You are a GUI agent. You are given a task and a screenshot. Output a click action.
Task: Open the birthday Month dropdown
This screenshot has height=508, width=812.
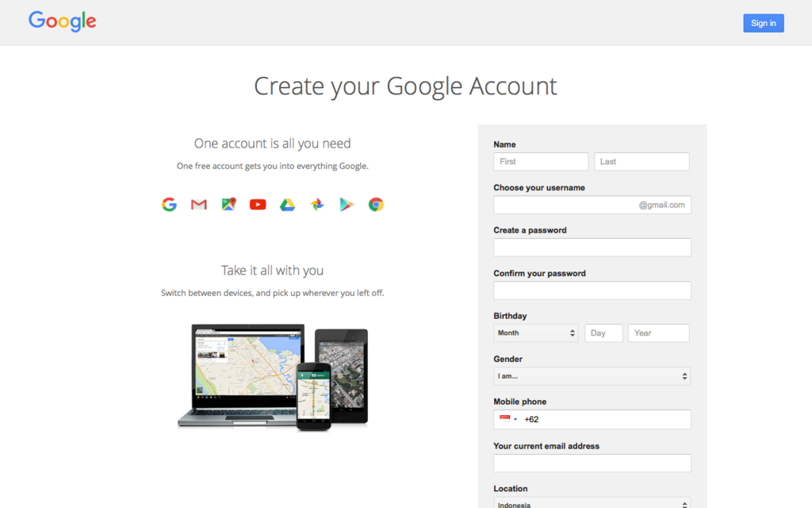[536, 333]
